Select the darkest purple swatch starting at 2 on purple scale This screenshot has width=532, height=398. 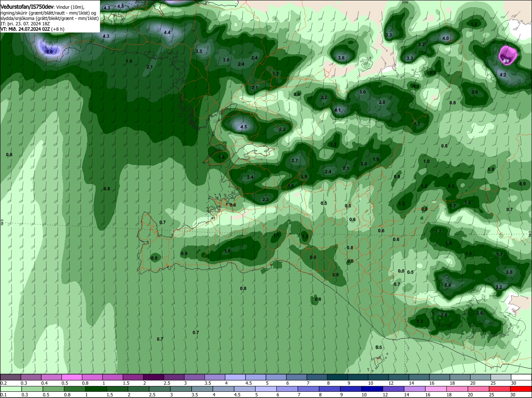pyautogui.click(x=153, y=377)
